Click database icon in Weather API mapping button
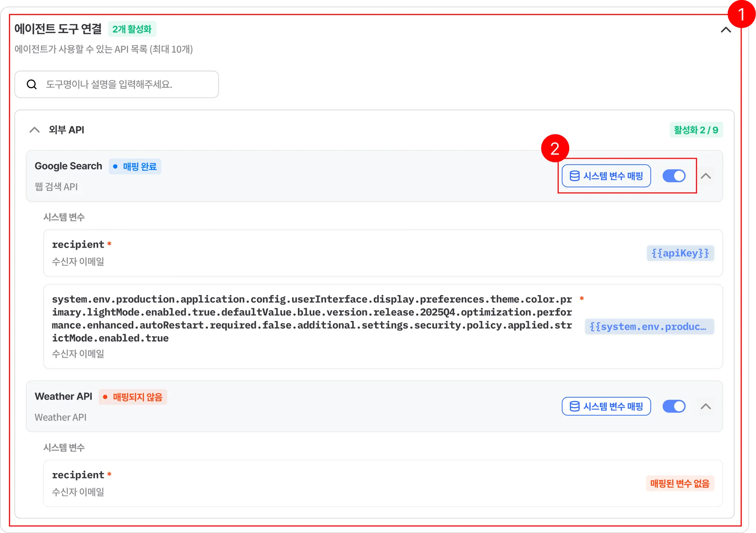 (574, 406)
